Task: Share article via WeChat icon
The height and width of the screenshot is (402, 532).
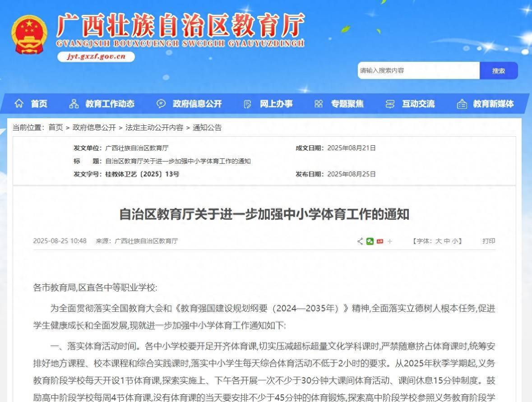Action: [x=370, y=241]
